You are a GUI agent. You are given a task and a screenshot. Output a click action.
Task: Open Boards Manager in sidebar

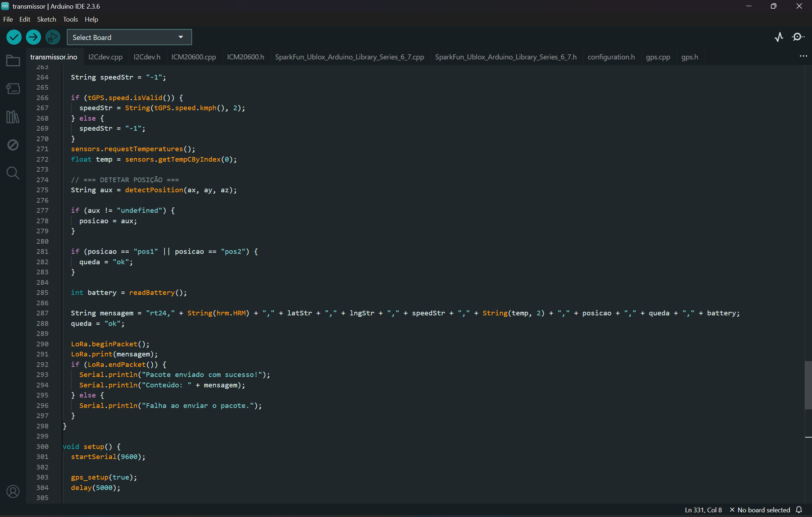13,89
